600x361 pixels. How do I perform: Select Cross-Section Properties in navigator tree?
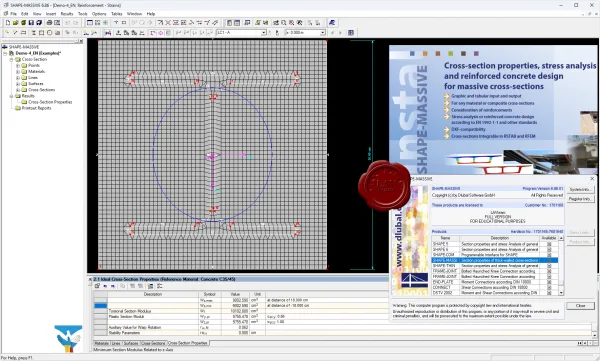pyautogui.click(x=50, y=102)
